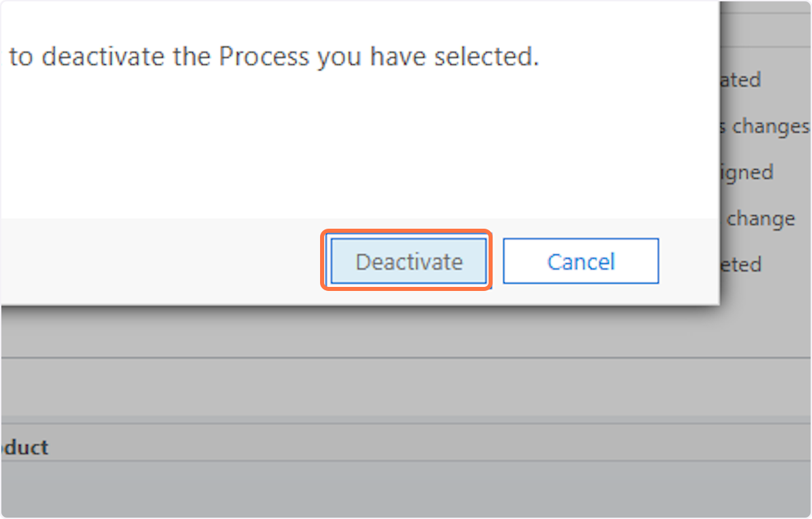
Task: Select the partially visible 'ated' option label
Action: pyautogui.click(x=740, y=80)
